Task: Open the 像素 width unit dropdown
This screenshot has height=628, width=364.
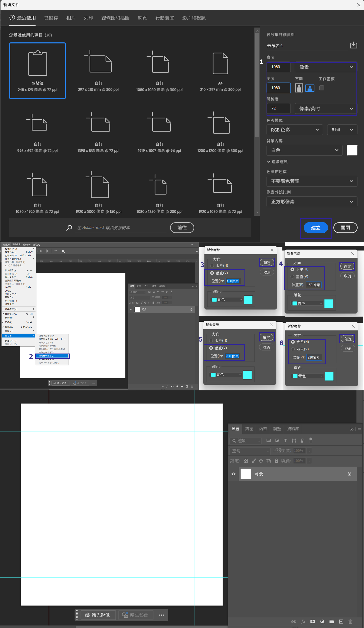Action: [326, 67]
